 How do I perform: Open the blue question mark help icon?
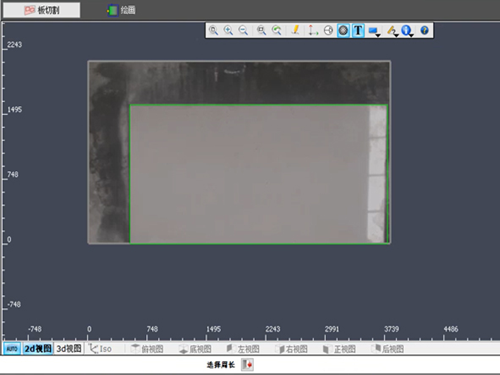pyautogui.click(x=424, y=31)
